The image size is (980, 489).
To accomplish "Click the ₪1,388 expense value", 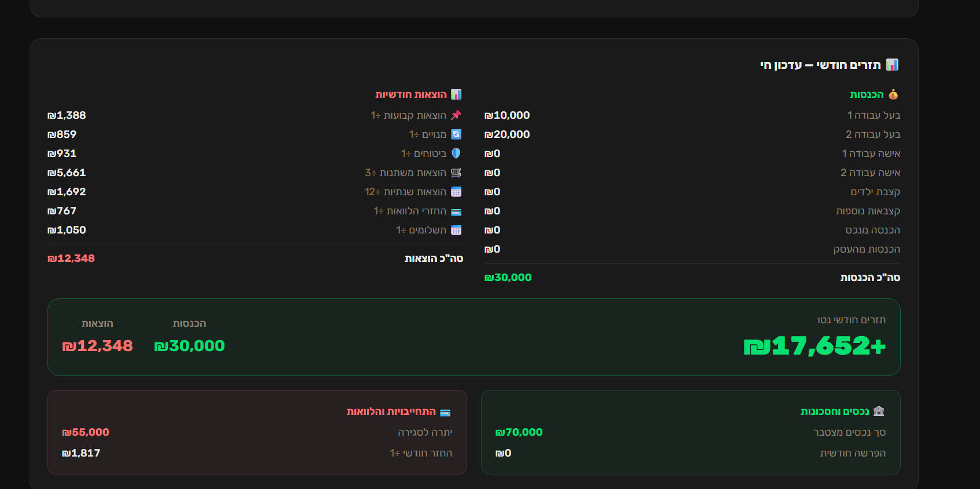I will (67, 115).
